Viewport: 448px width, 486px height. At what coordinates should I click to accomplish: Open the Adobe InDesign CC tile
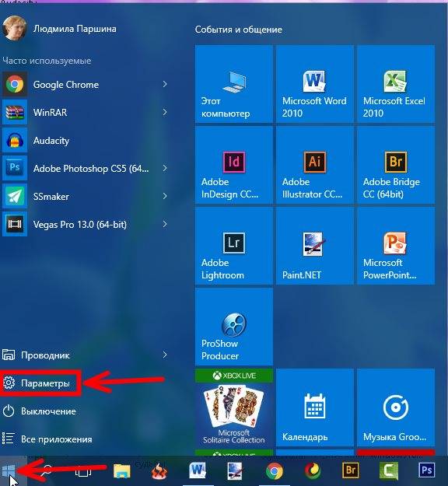pyautogui.click(x=234, y=165)
